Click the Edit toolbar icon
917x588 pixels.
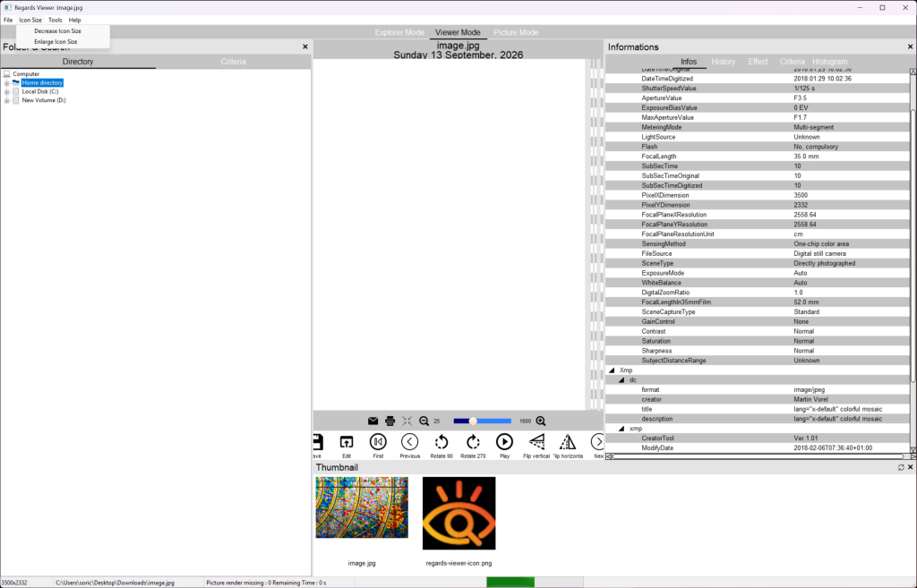pyautogui.click(x=347, y=442)
